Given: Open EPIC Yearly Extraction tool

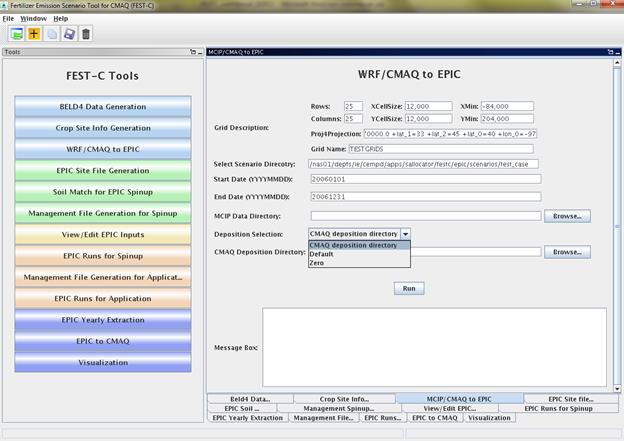Looking at the screenshot, I should (x=103, y=320).
